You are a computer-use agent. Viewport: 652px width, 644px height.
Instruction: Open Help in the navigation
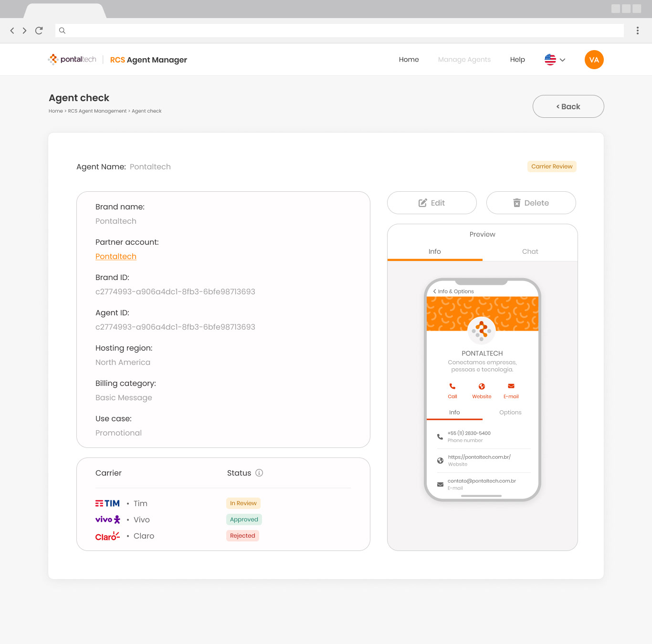pyautogui.click(x=517, y=60)
